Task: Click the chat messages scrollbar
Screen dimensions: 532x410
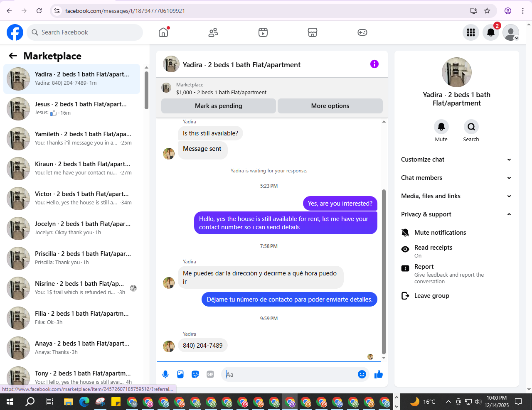Action: pyautogui.click(x=384, y=272)
